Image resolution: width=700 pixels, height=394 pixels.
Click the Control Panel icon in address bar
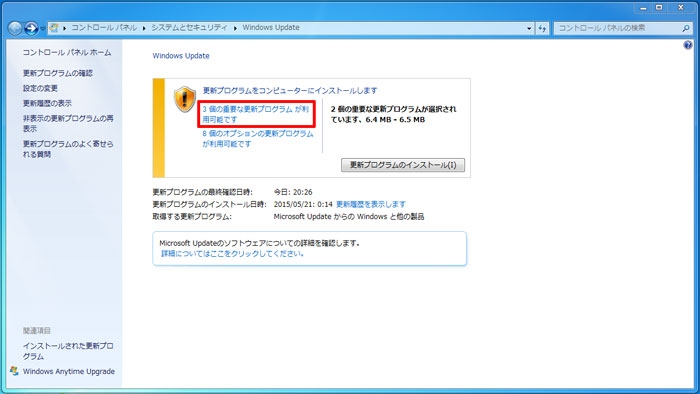[x=54, y=28]
